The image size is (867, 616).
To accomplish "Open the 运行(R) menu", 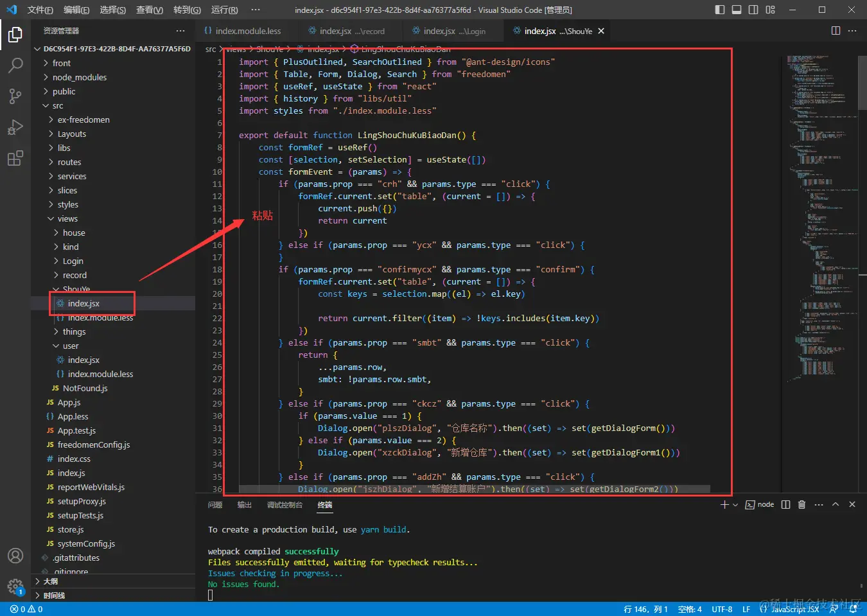I will 224,10.
